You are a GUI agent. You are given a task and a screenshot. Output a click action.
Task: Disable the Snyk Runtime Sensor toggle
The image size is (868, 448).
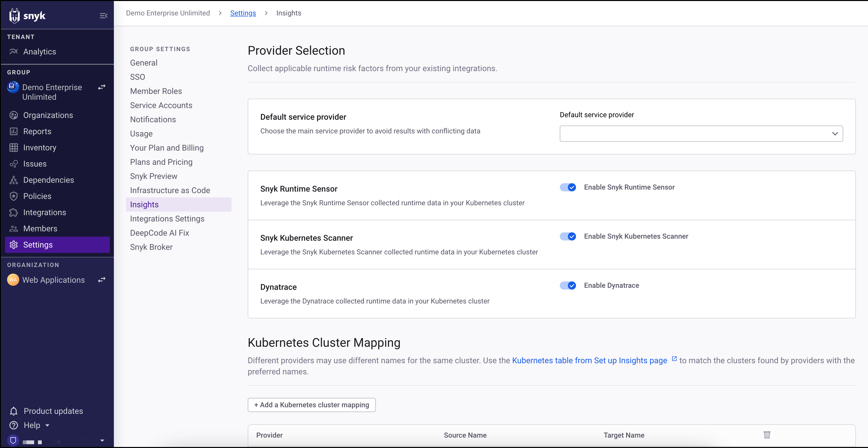click(x=568, y=187)
